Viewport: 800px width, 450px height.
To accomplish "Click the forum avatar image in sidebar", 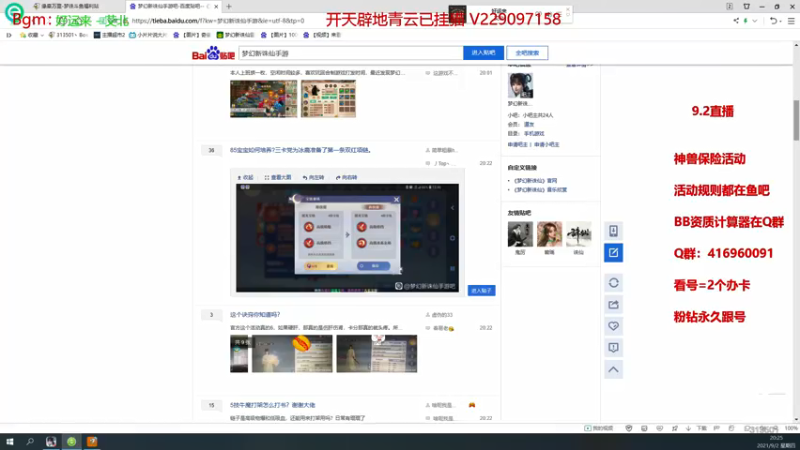I will 520,85.
